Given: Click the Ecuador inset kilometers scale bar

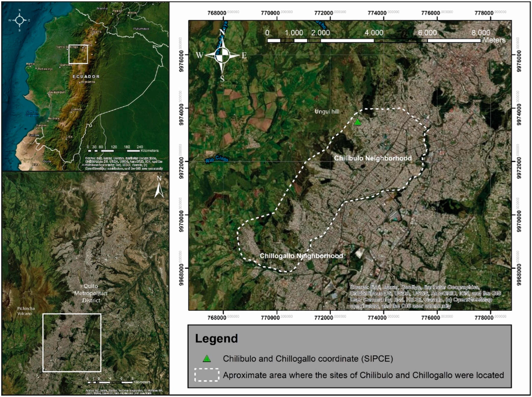Looking at the screenshot, I should click(114, 151).
